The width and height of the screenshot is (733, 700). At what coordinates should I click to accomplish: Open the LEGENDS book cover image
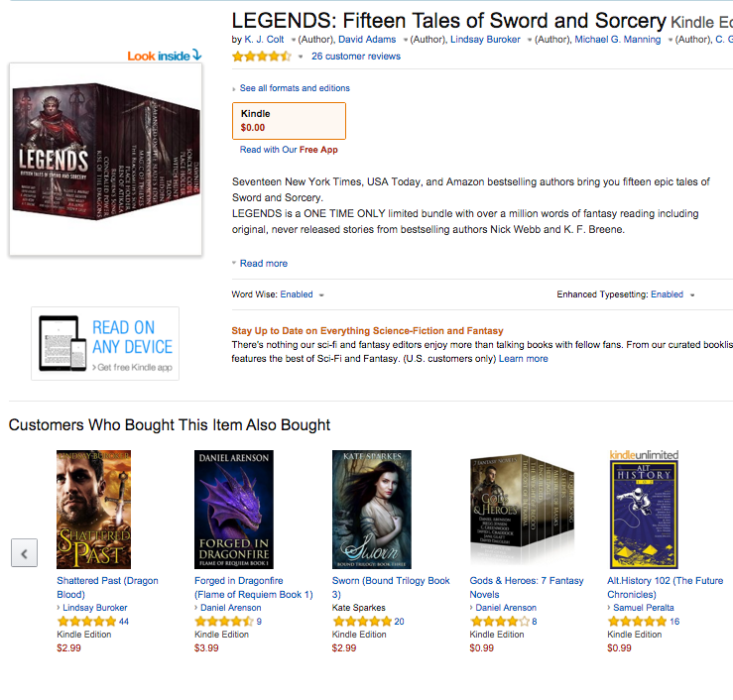click(x=106, y=159)
